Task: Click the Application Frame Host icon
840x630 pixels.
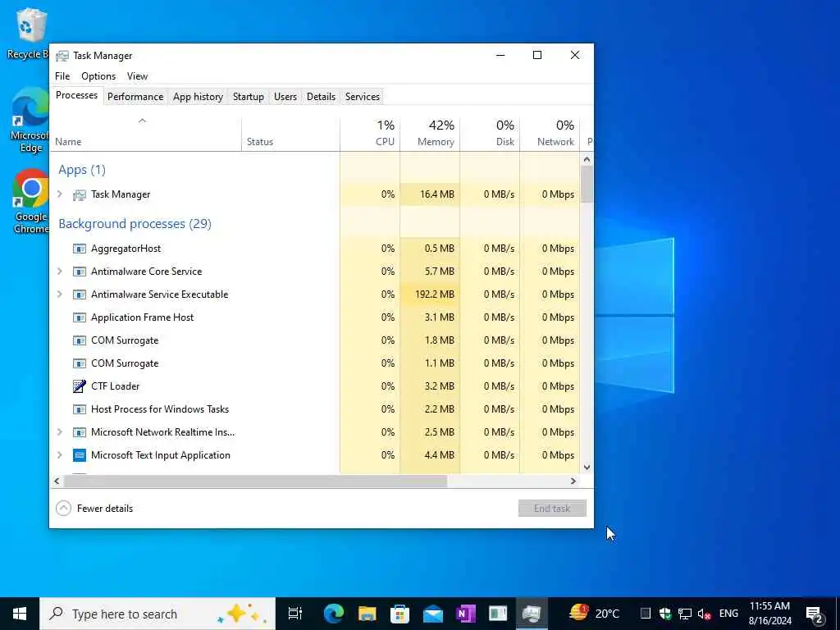Action: (80, 317)
